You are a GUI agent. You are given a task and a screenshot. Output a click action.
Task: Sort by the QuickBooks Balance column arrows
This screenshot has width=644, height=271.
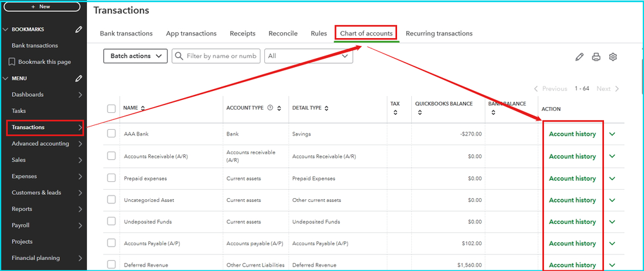pos(419,113)
